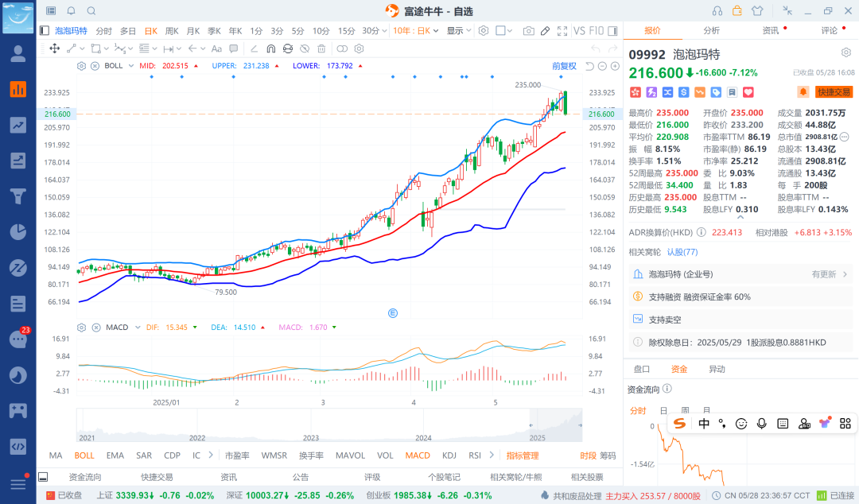This screenshot has width=859, height=504.
Task: Enter fullscreen chart mode
Action: click(x=562, y=31)
